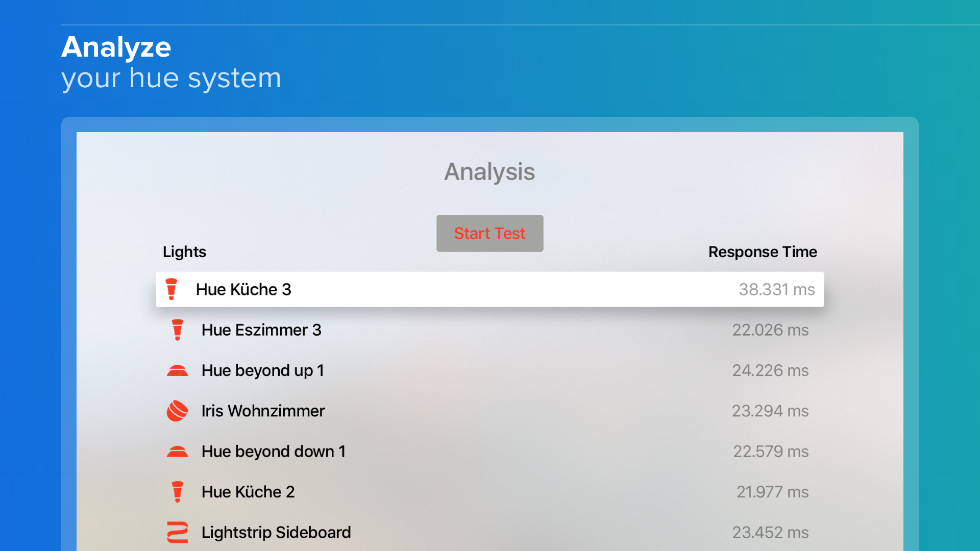Click the Analysis title
The height and width of the screenshot is (551, 980).
click(489, 172)
